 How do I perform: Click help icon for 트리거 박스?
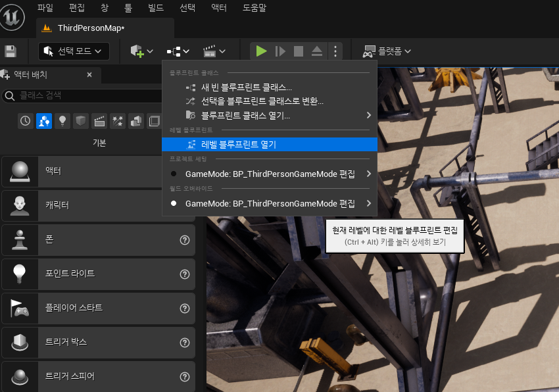pyautogui.click(x=185, y=343)
